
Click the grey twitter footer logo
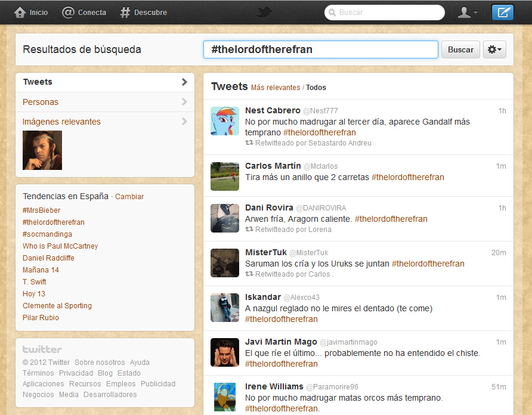42,349
